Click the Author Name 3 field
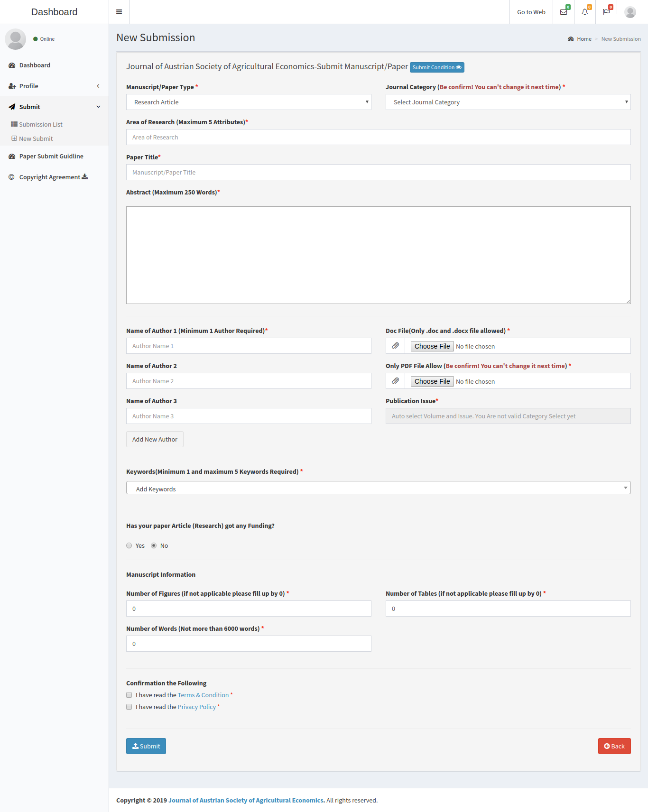 point(249,416)
